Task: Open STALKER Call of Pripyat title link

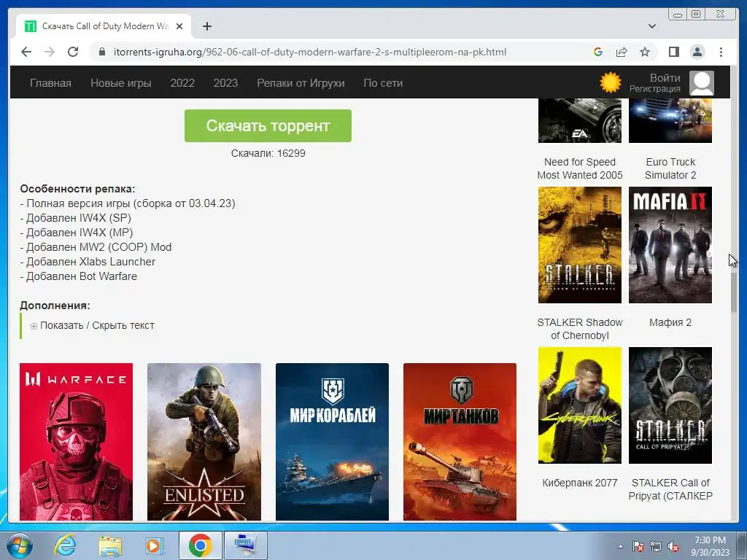Action: (670, 489)
